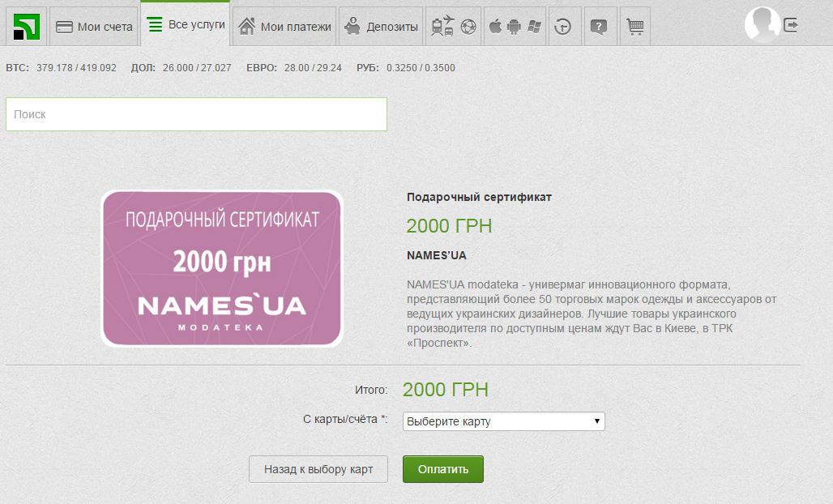Focus the Поиск search field

(196, 114)
